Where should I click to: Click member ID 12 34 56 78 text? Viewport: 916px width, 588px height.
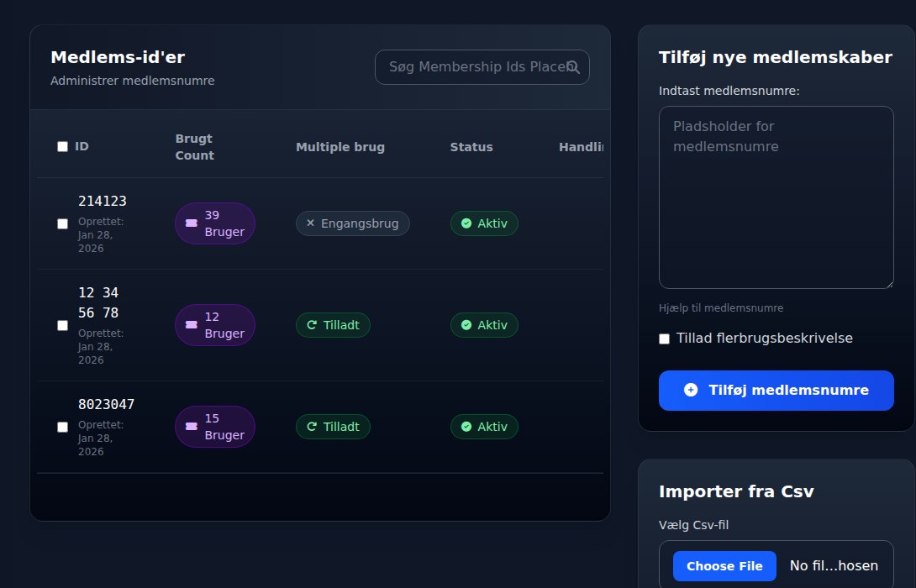[98, 302]
